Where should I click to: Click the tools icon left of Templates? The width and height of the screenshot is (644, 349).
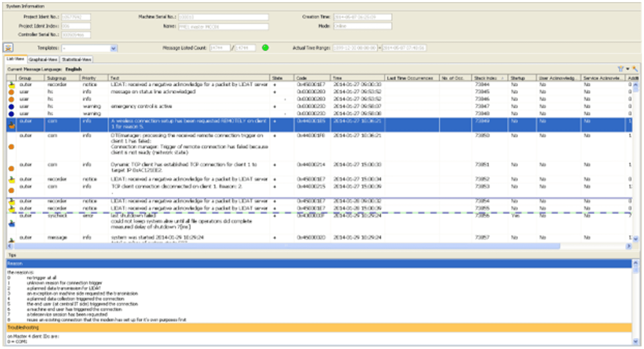coord(8,47)
